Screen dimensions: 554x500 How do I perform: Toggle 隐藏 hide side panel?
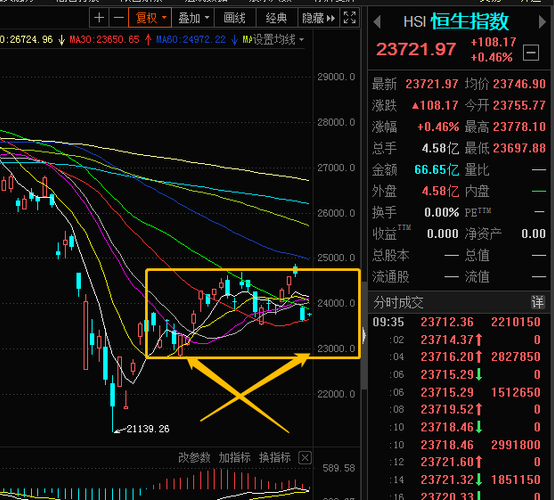[x=318, y=18]
